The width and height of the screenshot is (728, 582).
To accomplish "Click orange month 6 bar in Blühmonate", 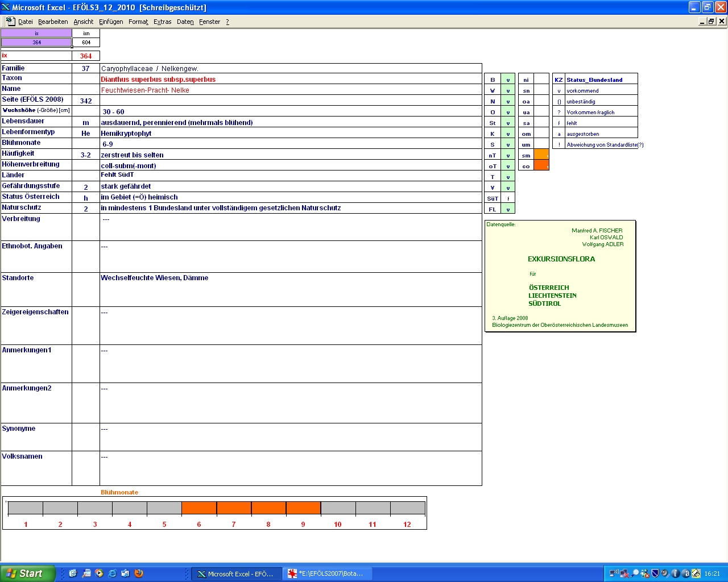I will [x=199, y=508].
